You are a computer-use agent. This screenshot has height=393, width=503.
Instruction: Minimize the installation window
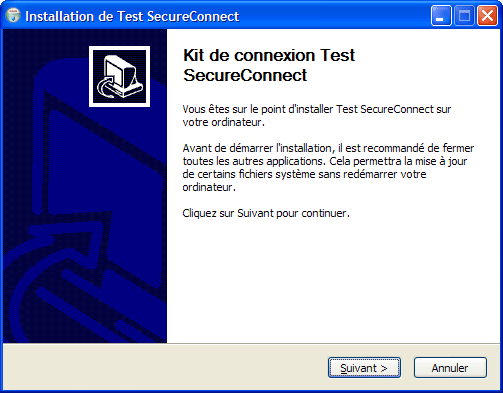point(441,16)
